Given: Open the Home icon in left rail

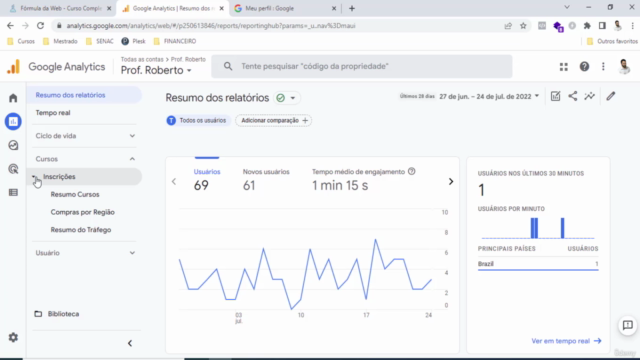Looking at the screenshot, I should coord(13,98).
